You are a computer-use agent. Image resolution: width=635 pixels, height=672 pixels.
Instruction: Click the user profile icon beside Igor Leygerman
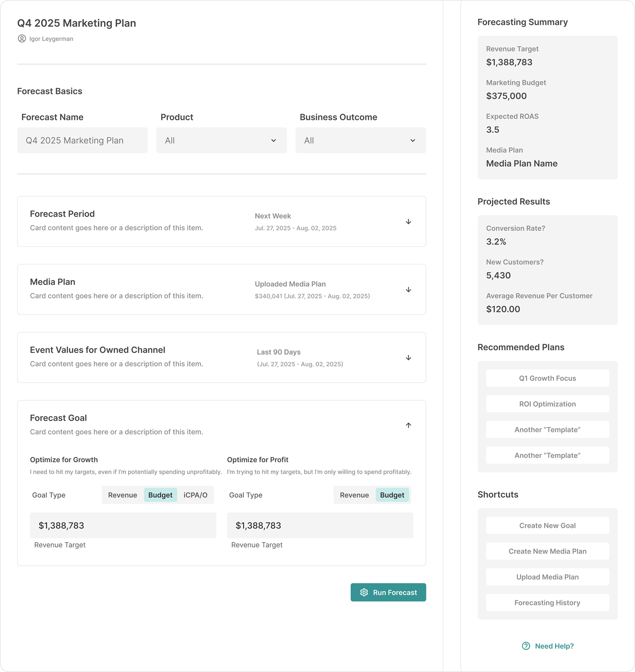(22, 38)
